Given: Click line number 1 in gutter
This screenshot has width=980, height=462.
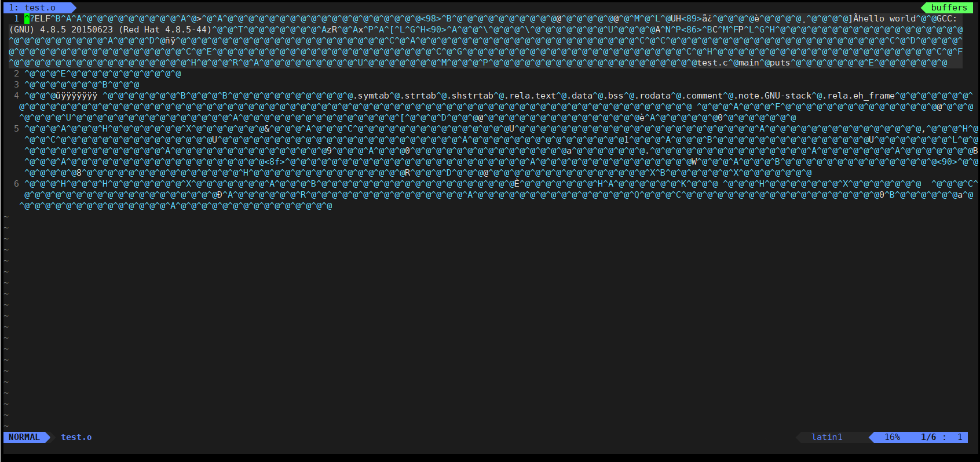Looking at the screenshot, I should (x=16, y=19).
